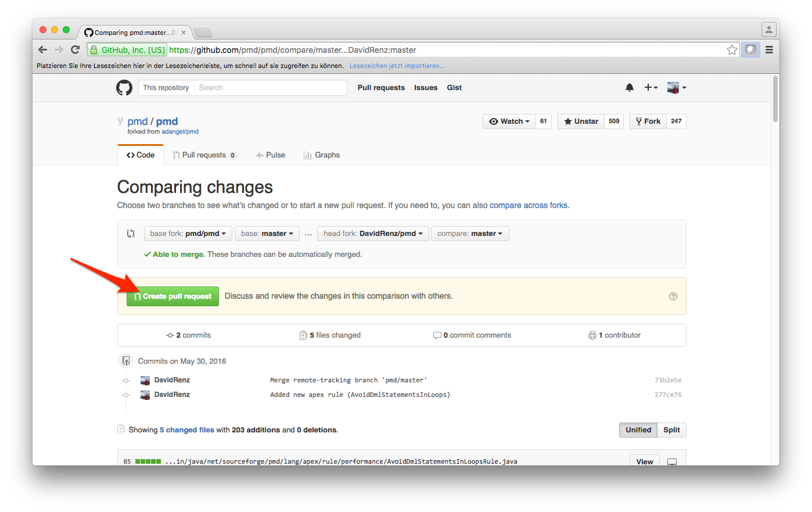Click the GitHub octocat logo
This screenshot has height=512, width=812.
click(124, 88)
